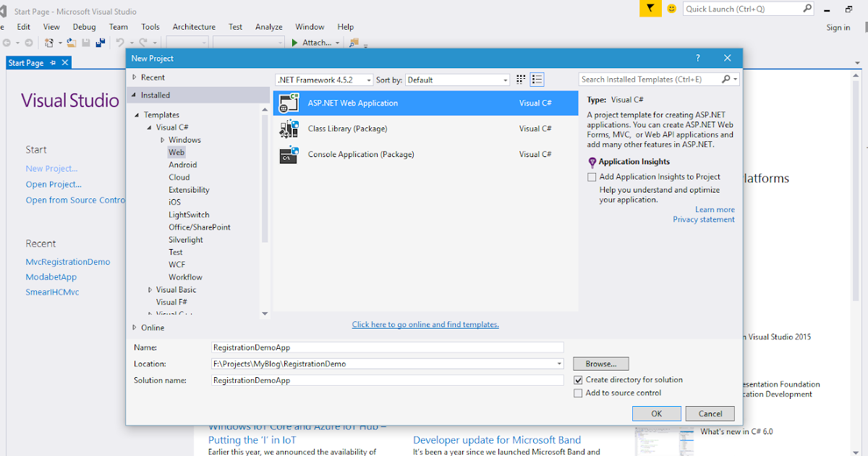Click the New Project dialog help question mark
Viewport: 868px width, 456px height.
click(698, 59)
